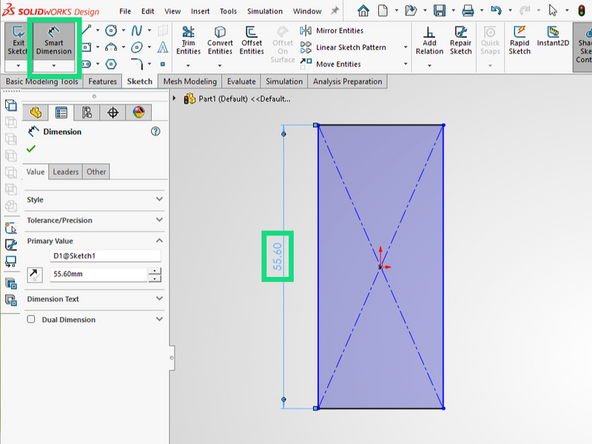
Task: Open the Window menu
Action: click(x=307, y=11)
